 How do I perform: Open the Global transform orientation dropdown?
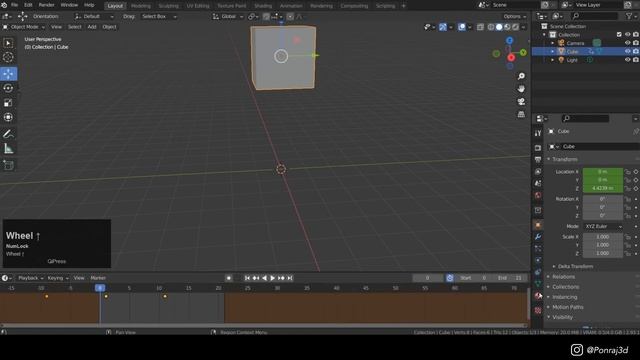(x=228, y=16)
